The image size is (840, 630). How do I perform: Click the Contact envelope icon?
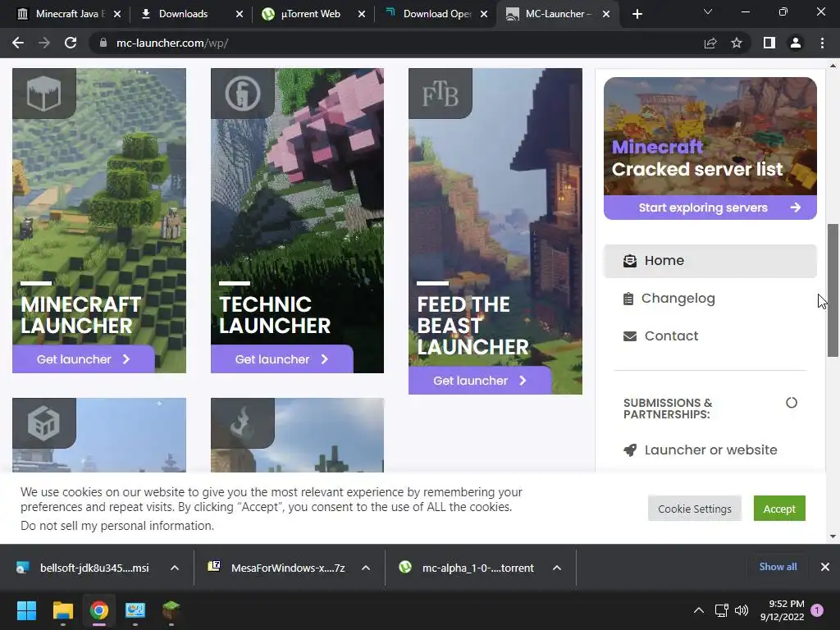630,336
